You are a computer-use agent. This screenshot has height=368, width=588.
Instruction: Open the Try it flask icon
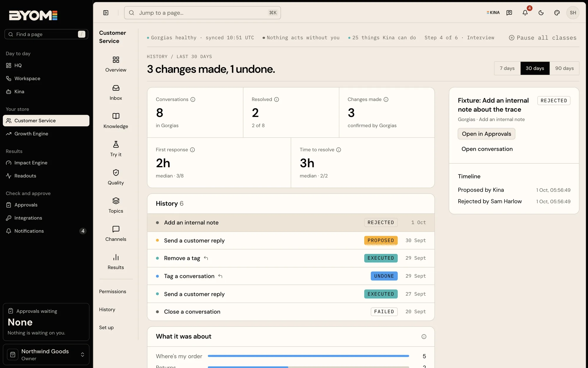[x=116, y=144]
